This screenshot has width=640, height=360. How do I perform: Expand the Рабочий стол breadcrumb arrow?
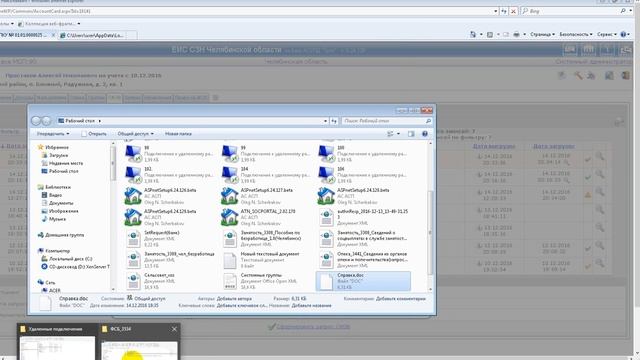[x=100, y=121]
